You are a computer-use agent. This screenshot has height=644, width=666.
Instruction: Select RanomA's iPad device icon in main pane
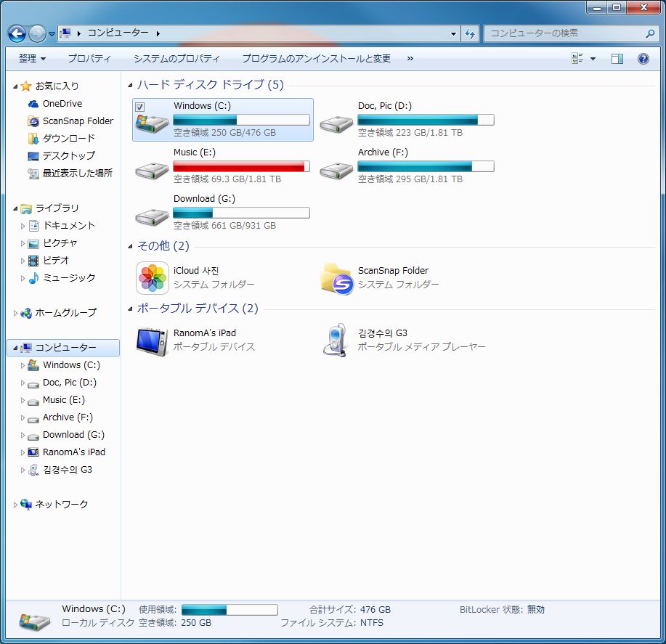tap(152, 341)
